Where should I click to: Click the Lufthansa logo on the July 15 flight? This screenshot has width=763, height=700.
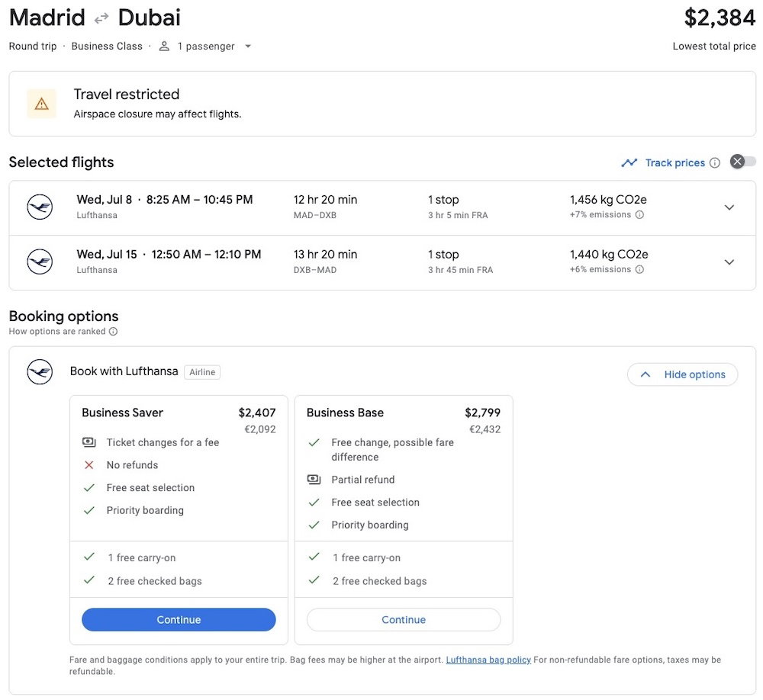pyautogui.click(x=40, y=262)
